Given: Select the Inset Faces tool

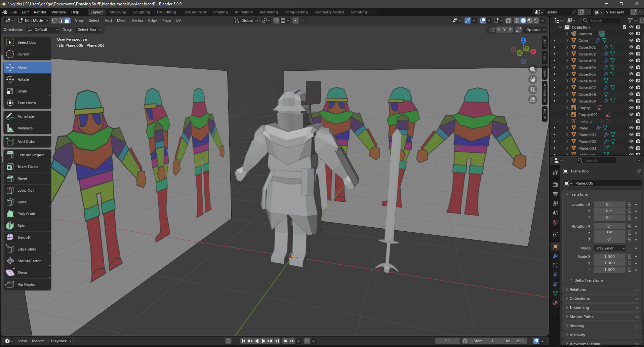Looking at the screenshot, I should [x=27, y=167].
